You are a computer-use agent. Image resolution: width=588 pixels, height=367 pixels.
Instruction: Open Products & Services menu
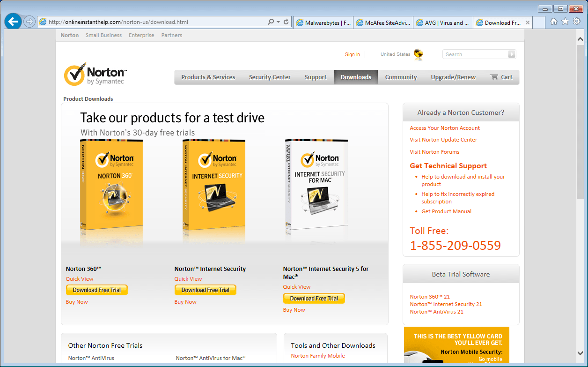coord(208,77)
